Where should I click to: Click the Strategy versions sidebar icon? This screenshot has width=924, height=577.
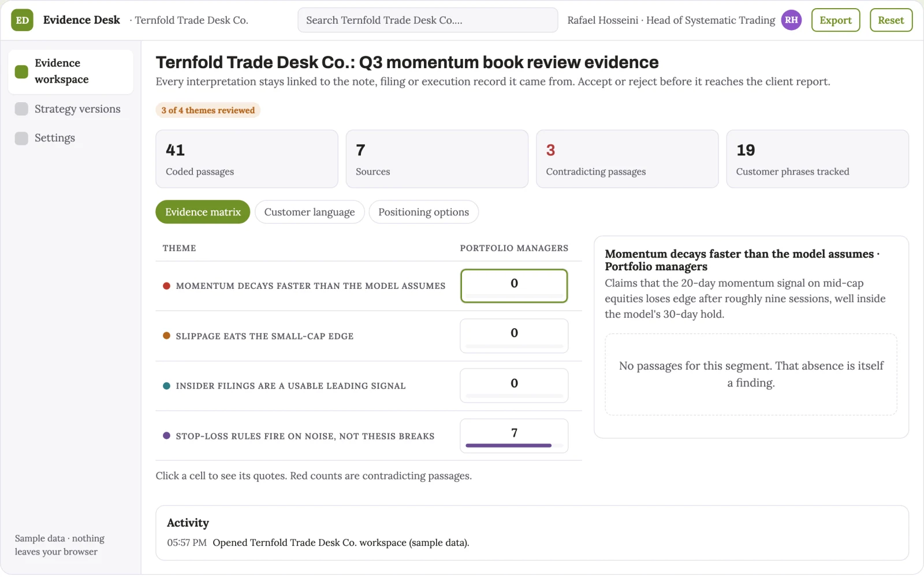click(21, 109)
